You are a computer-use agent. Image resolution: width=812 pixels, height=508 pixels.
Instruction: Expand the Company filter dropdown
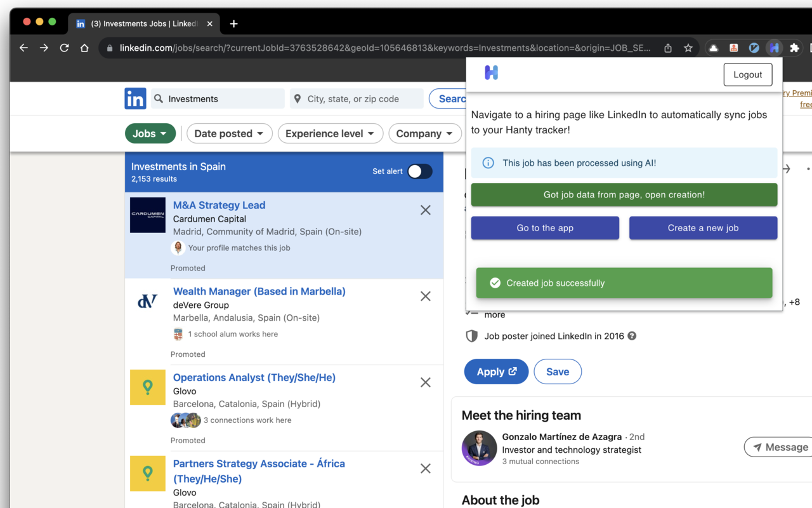tap(424, 133)
